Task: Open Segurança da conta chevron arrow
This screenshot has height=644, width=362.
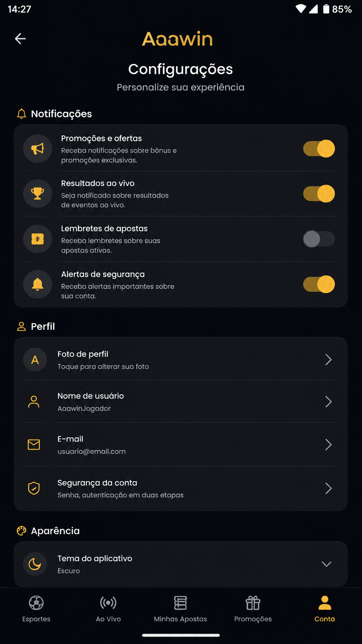Action: tap(329, 488)
